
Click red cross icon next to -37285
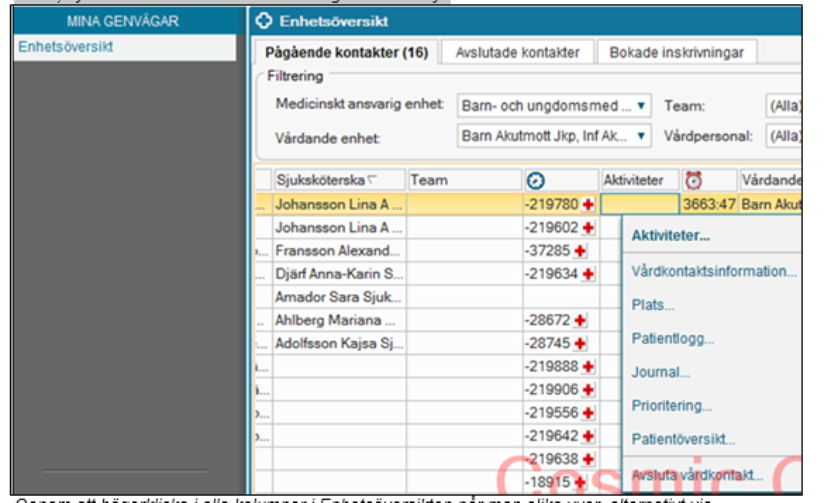coord(580,250)
